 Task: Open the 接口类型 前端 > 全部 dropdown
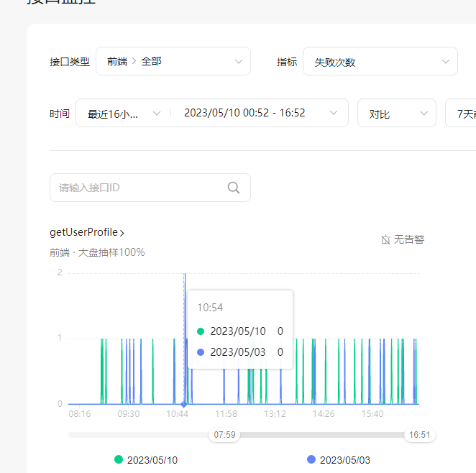(173, 61)
